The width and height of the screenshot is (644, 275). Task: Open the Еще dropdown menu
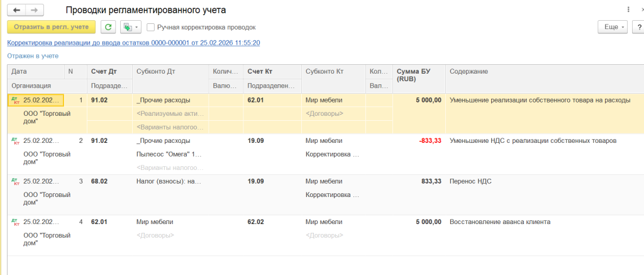(x=613, y=27)
